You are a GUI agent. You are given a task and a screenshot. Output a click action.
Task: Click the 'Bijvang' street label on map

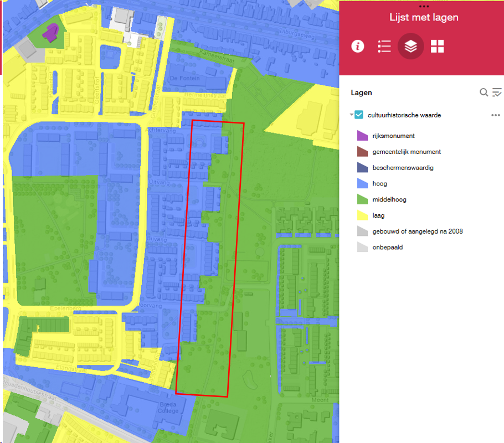[x=157, y=239]
